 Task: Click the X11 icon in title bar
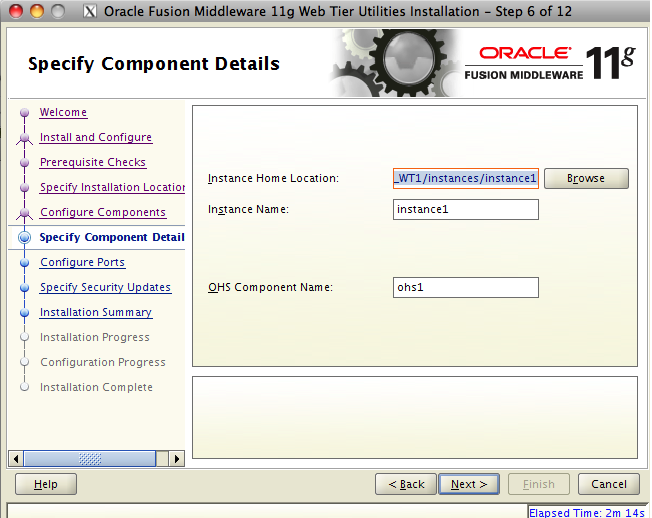[88, 11]
